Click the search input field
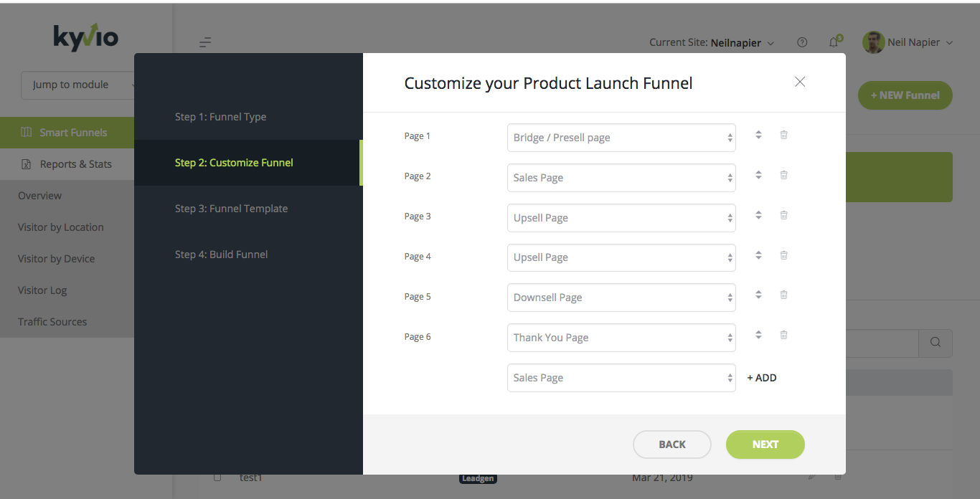The height and width of the screenshot is (499, 980). [882, 343]
